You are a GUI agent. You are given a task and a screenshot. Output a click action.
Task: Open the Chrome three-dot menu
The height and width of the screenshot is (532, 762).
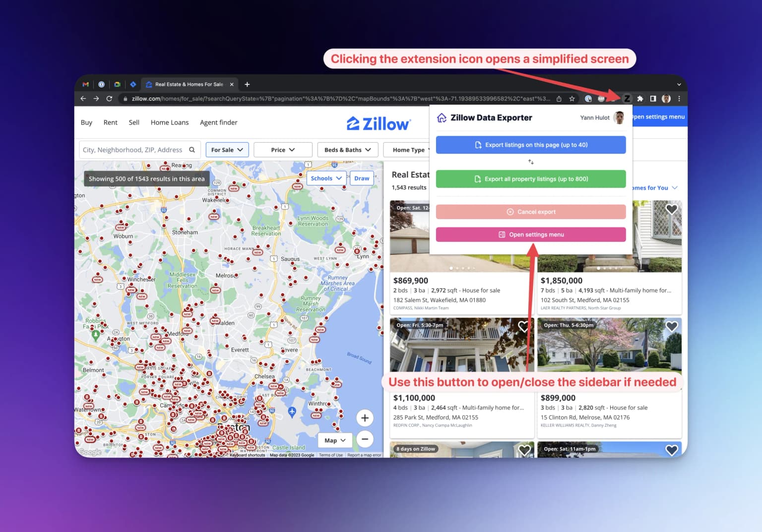click(x=679, y=99)
